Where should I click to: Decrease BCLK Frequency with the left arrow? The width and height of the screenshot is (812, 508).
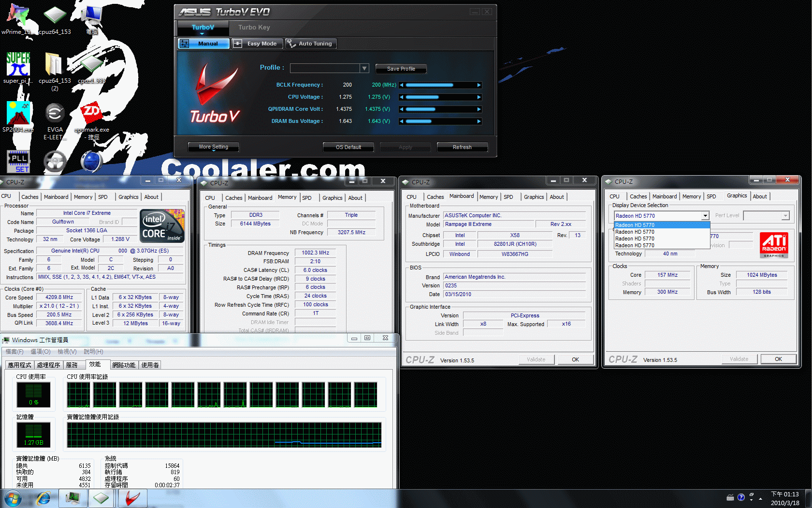click(x=401, y=85)
